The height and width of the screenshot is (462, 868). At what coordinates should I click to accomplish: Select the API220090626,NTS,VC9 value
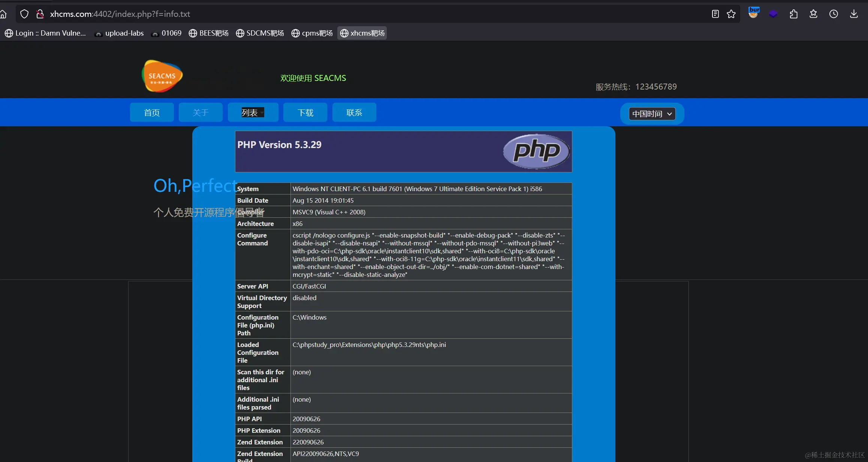(x=326, y=454)
